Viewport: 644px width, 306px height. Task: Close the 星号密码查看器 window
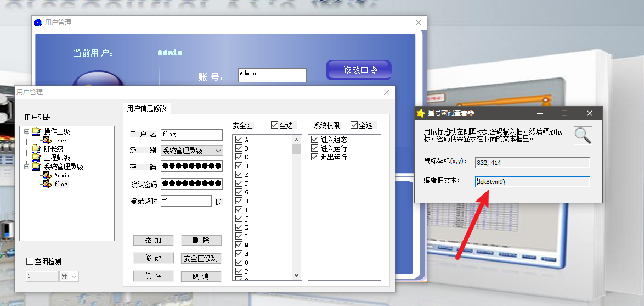pos(589,113)
